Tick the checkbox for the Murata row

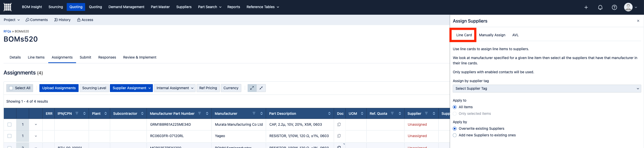[10, 124]
